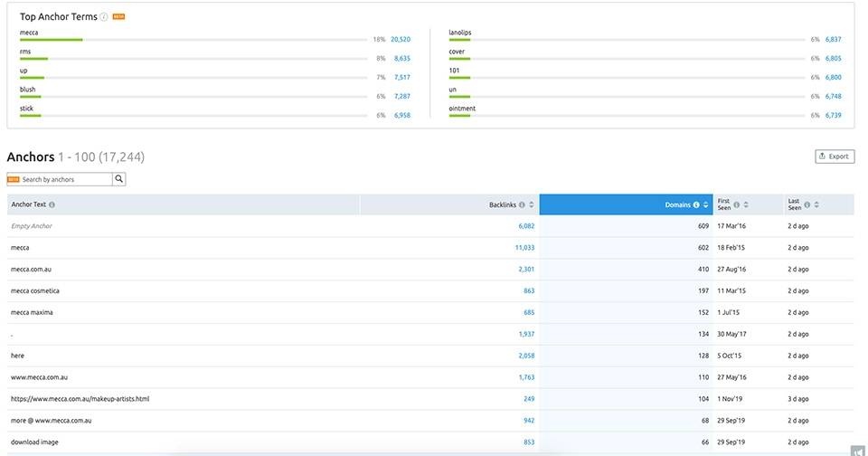Sort by Last Seen arrows
The height and width of the screenshot is (456, 868).
pyautogui.click(x=816, y=205)
